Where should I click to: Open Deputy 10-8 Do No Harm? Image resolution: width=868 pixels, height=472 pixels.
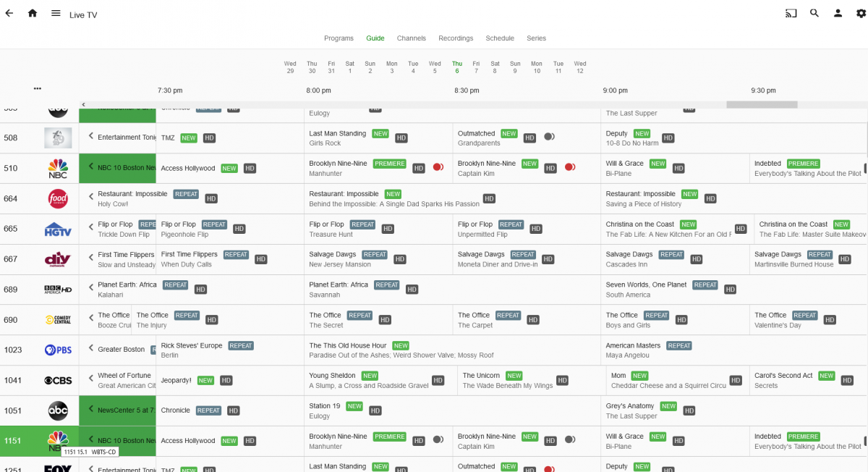click(734, 138)
